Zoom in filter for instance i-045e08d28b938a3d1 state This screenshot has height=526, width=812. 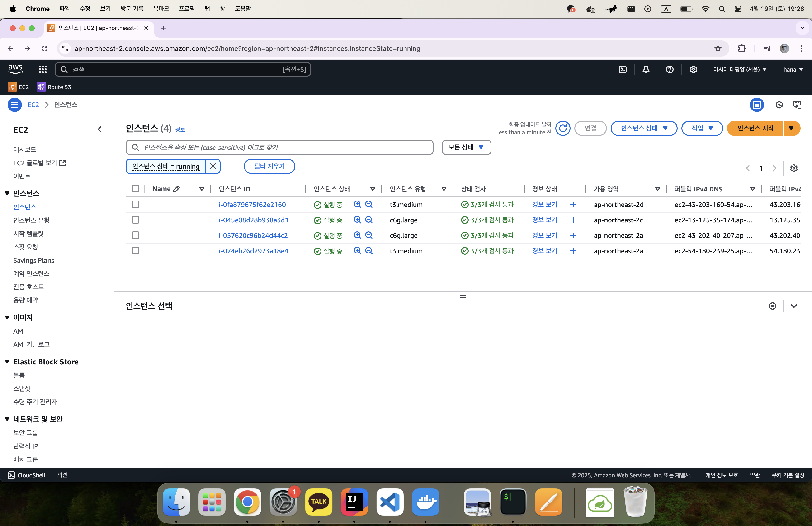coord(357,220)
